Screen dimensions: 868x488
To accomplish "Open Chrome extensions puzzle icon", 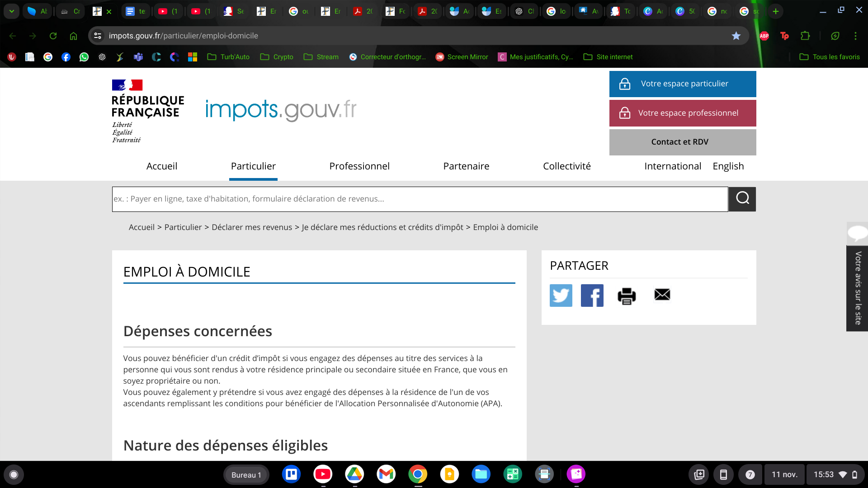I will (805, 36).
